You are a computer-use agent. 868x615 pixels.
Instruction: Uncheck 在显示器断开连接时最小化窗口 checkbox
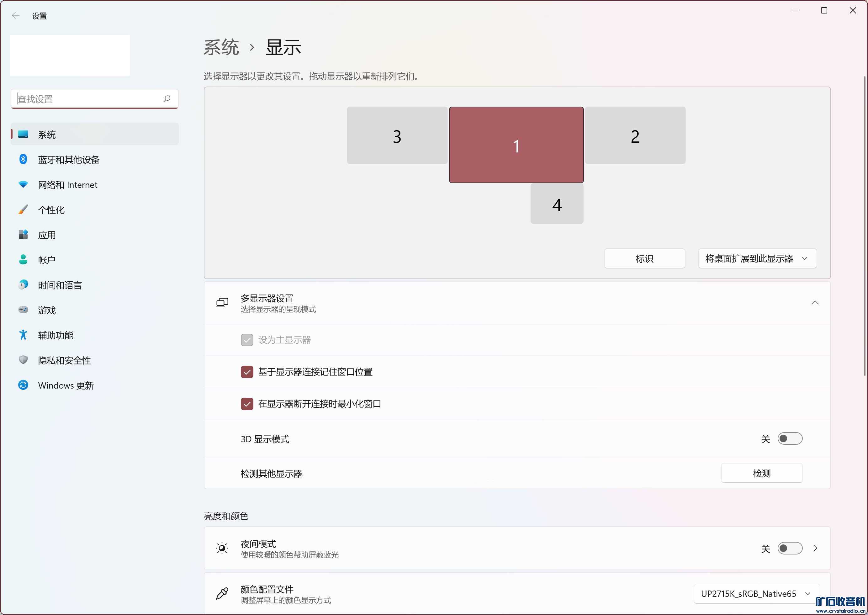(247, 404)
